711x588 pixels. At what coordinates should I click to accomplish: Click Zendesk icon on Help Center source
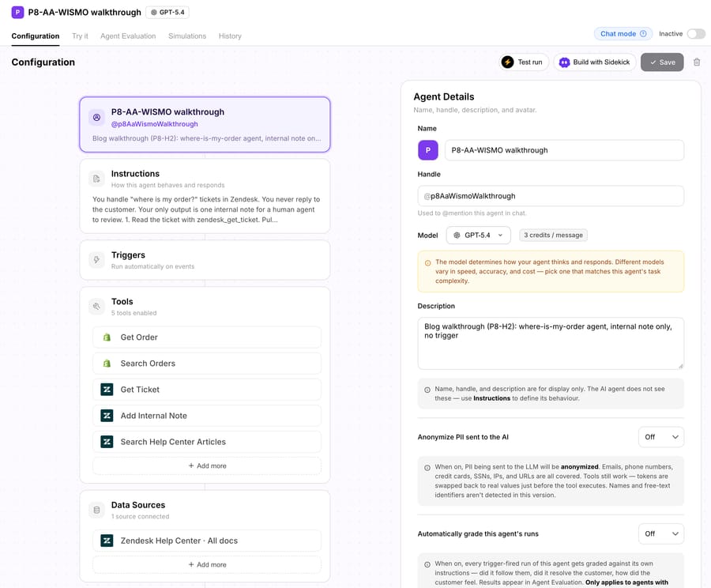pos(107,541)
